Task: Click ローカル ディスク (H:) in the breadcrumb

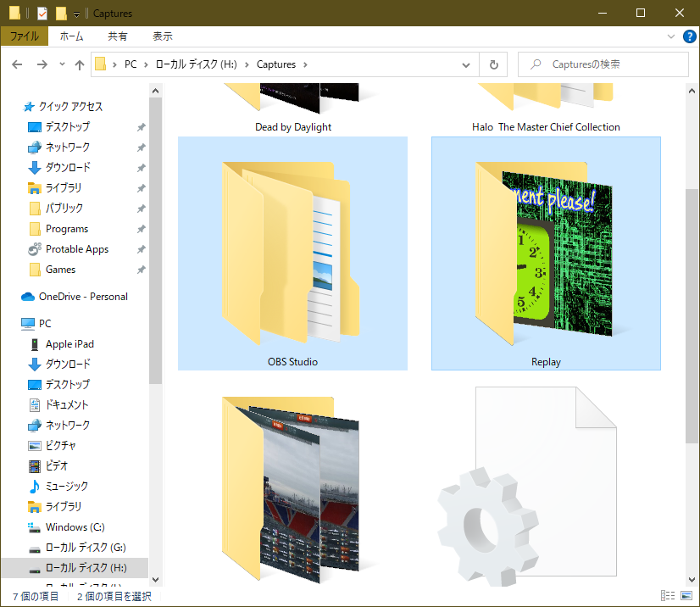Action: [x=197, y=64]
